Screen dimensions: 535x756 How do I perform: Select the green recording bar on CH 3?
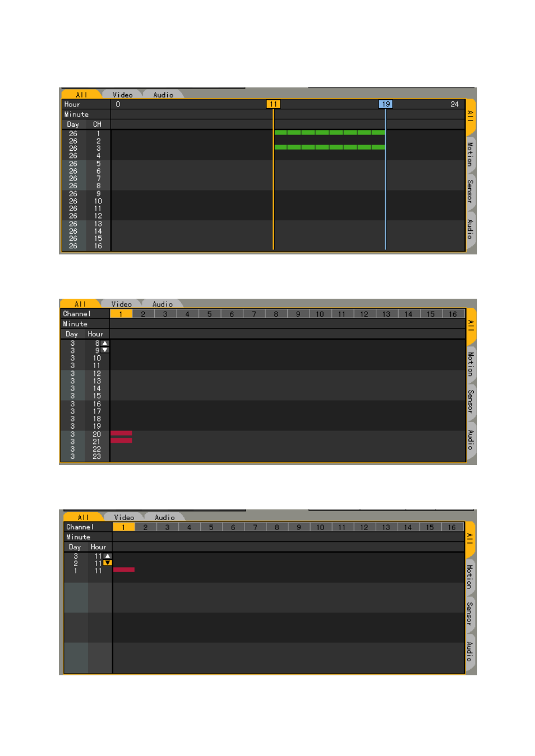click(x=330, y=147)
